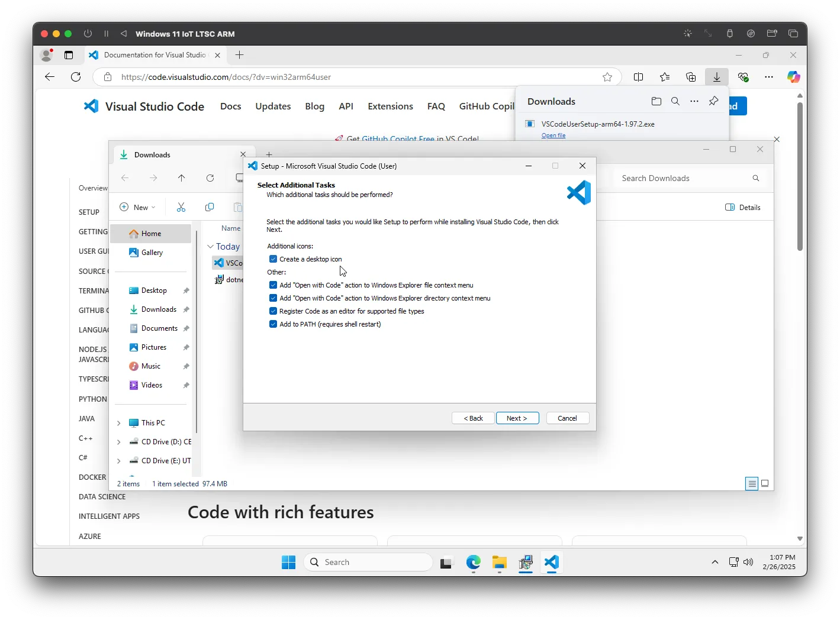840x620 pixels.
Task: Collapse the Today file group
Action: click(x=210, y=247)
